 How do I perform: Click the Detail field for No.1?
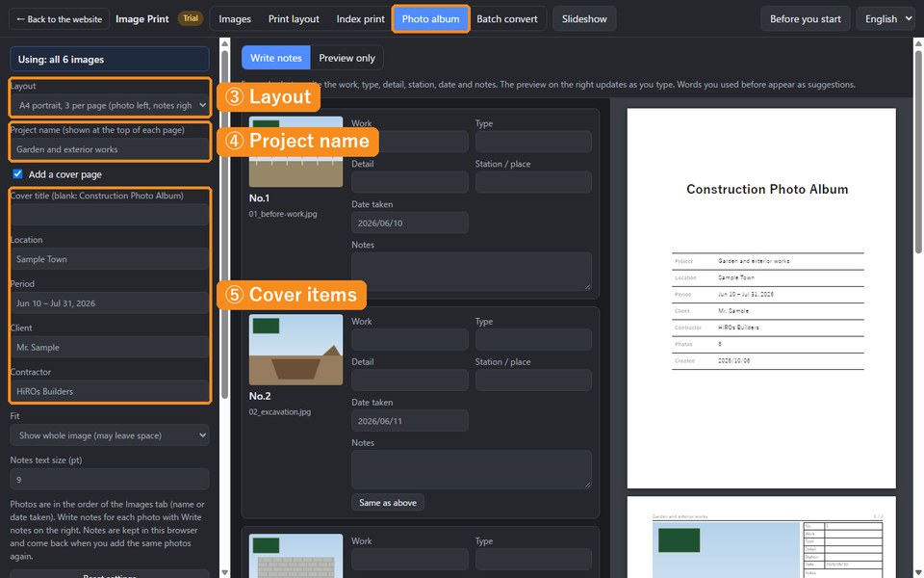410,182
